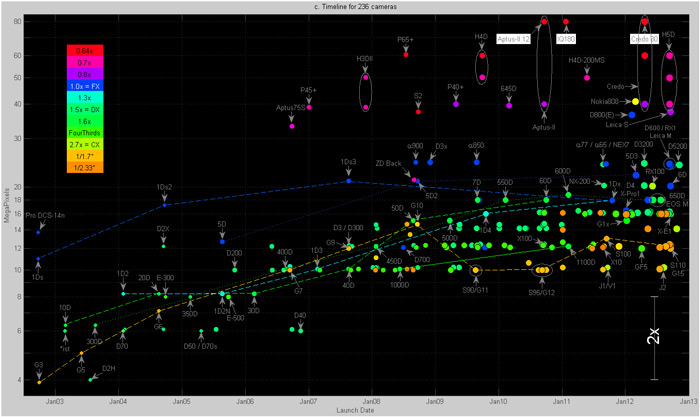Click the "Aptus75S" label
This screenshot has width=700, height=417.
coord(291,108)
